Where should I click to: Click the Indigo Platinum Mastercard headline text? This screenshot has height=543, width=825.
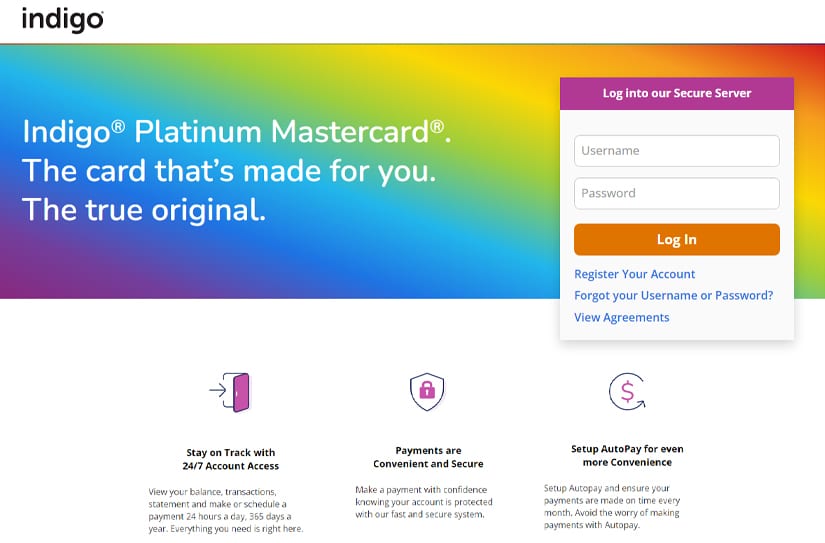pos(237,132)
